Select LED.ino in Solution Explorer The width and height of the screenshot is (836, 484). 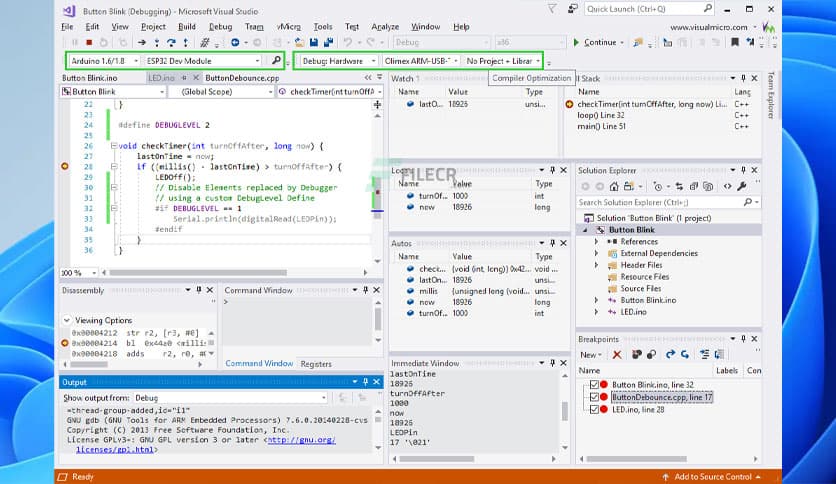[633, 312]
